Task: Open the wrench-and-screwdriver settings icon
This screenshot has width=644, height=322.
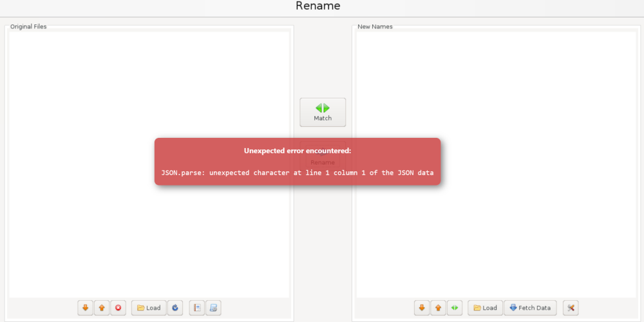Action: click(571, 308)
